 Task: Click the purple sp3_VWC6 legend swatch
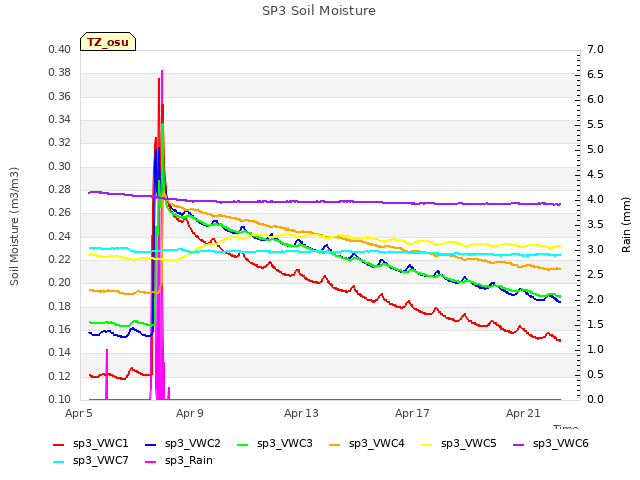tap(519, 444)
